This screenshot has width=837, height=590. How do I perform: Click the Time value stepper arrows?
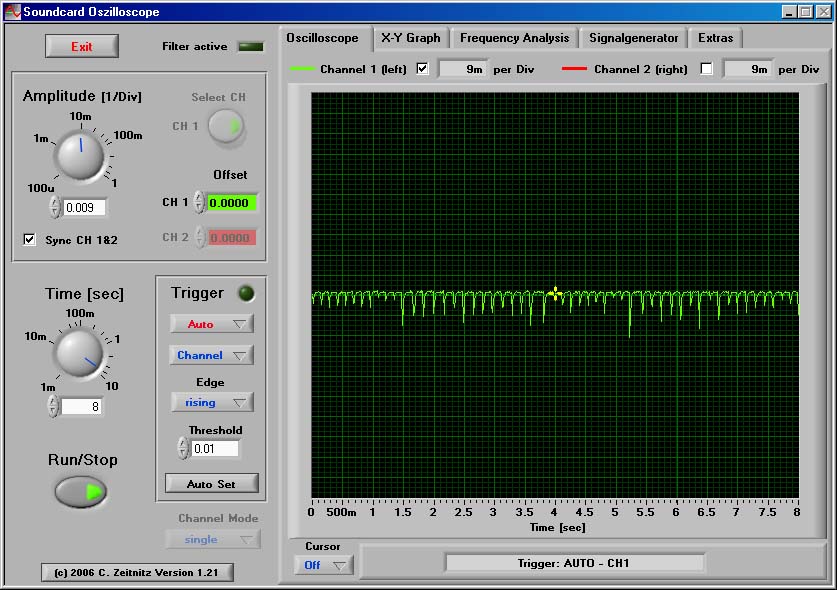click(53, 406)
